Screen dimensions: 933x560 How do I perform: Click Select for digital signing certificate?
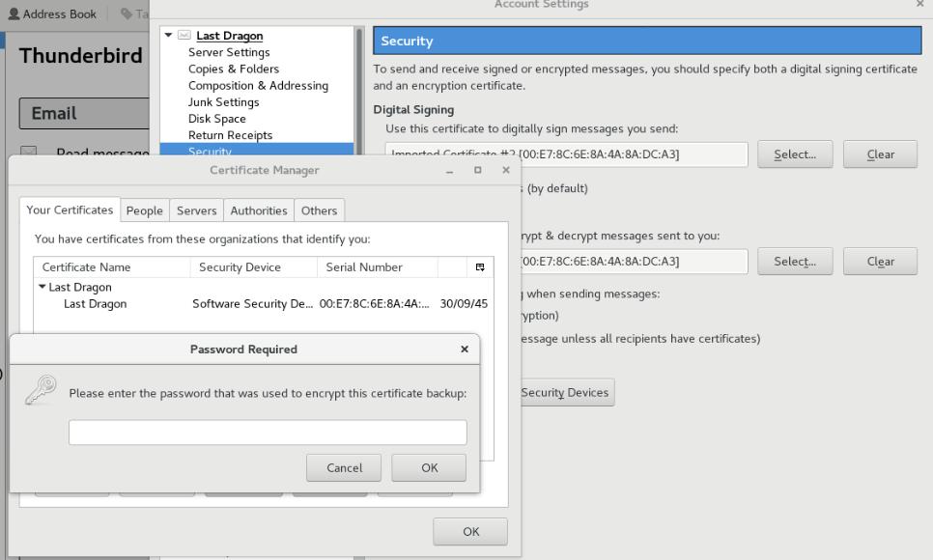coord(794,154)
